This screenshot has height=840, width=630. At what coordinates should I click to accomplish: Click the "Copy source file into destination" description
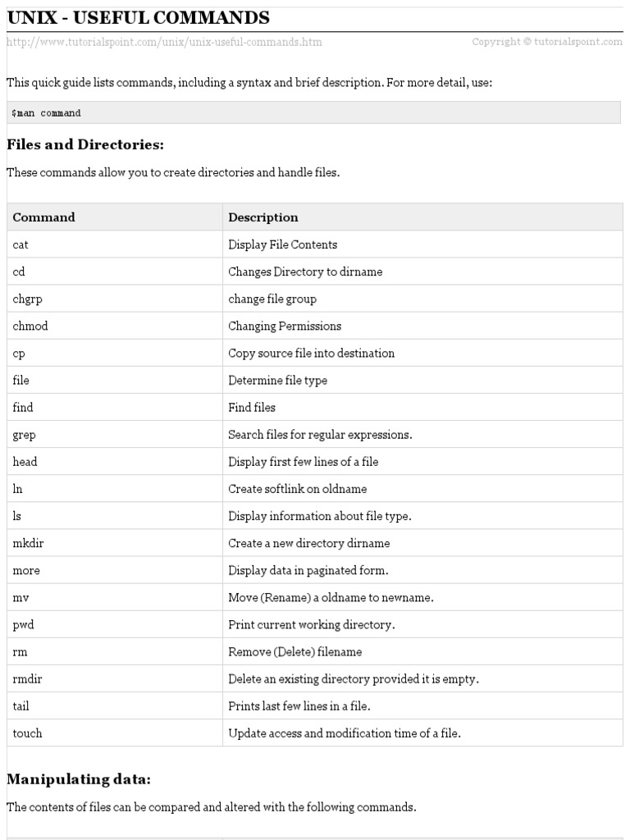point(311,353)
